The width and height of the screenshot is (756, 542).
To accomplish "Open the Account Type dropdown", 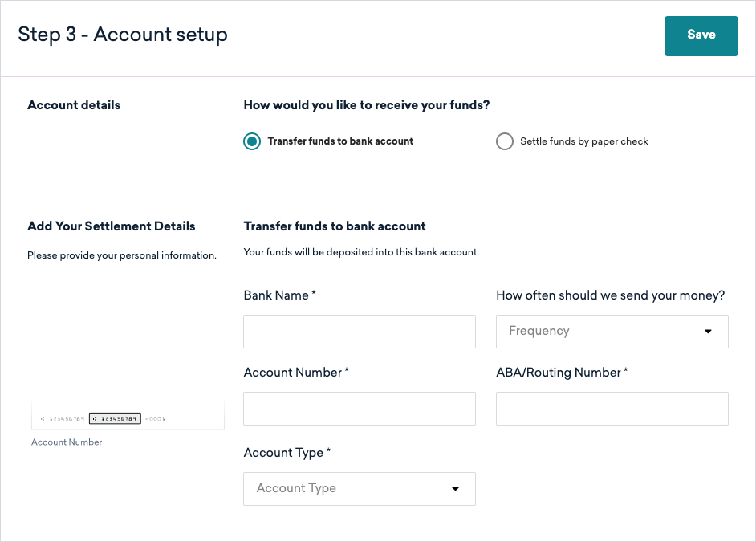I will 360,489.
